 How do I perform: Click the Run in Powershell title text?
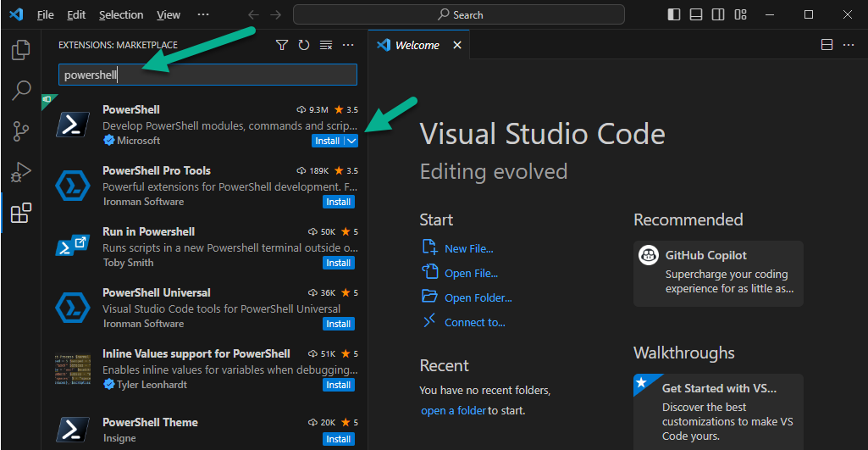[148, 231]
